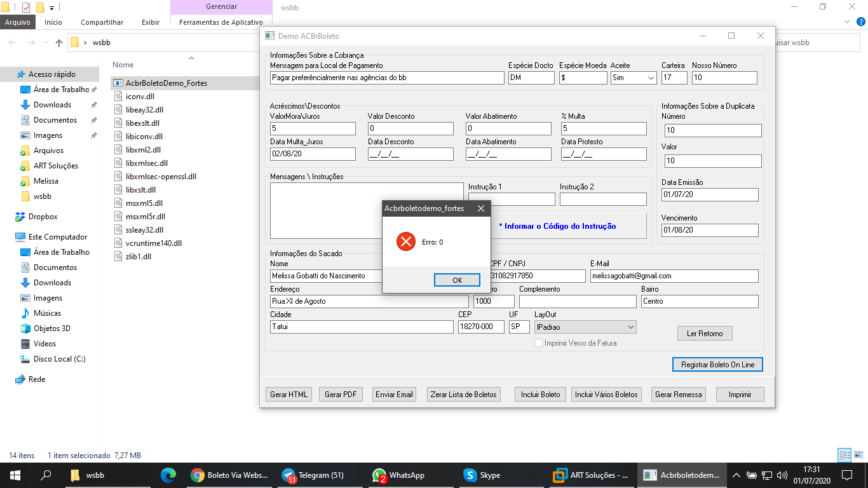This screenshot has height=488, width=868.
Task: Toggle Imprimir Verso da Fatura checkbox
Action: point(539,343)
